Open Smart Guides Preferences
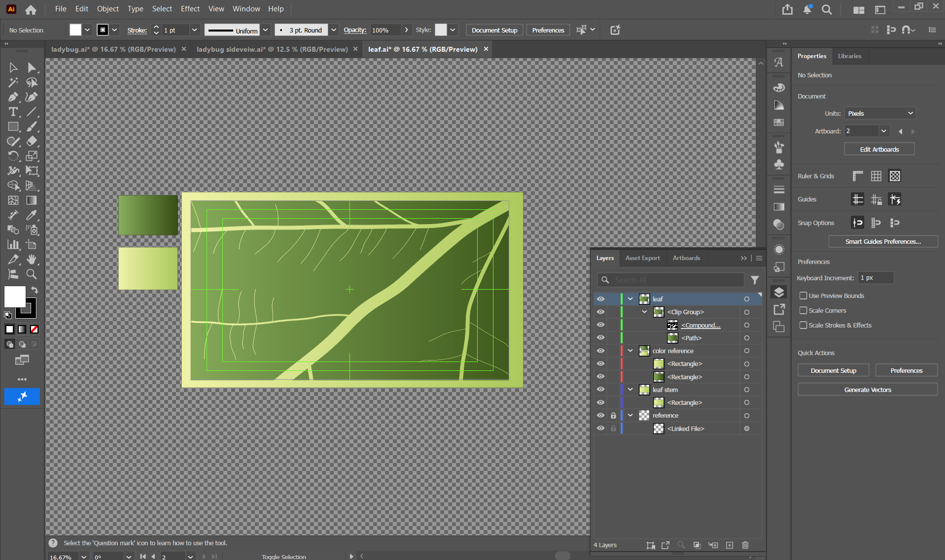Image resolution: width=945 pixels, height=560 pixels. (x=883, y=241)
